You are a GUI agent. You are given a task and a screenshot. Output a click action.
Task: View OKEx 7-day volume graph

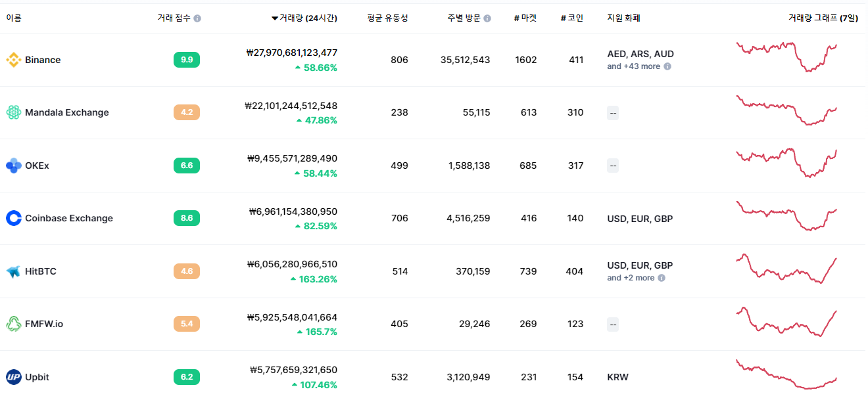pos(786,164)
